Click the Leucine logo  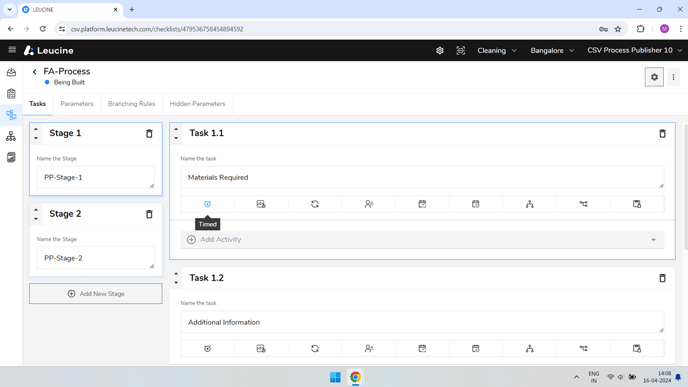click(x=49, y=50)
